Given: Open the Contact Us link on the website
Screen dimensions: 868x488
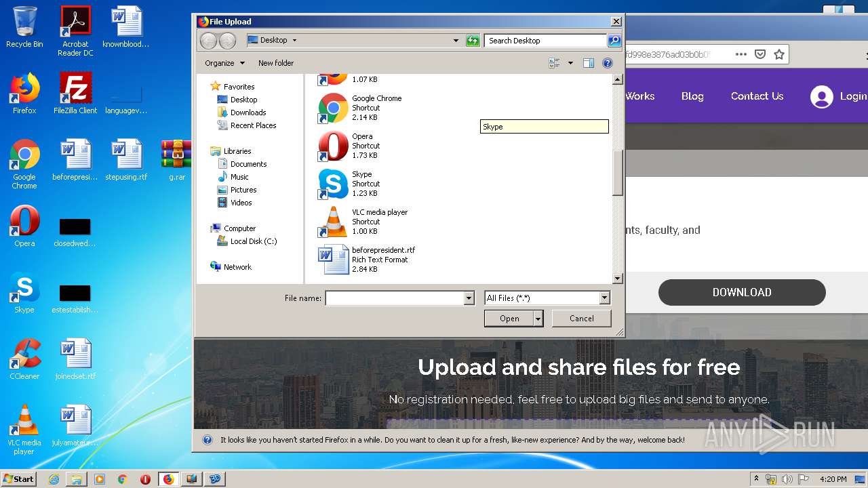Looking at the screenshot, I should point(757,96).
